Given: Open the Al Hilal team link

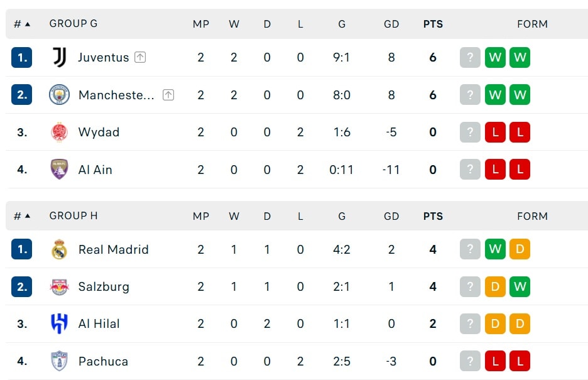Looking at the screenshot, I should [99, 324].
